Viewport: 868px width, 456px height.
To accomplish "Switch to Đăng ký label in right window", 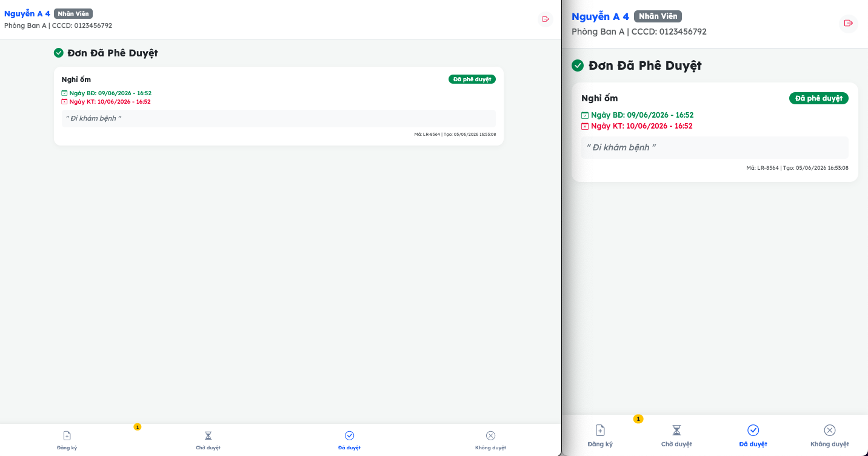I will pyautogui.click(x=600, y=444).
